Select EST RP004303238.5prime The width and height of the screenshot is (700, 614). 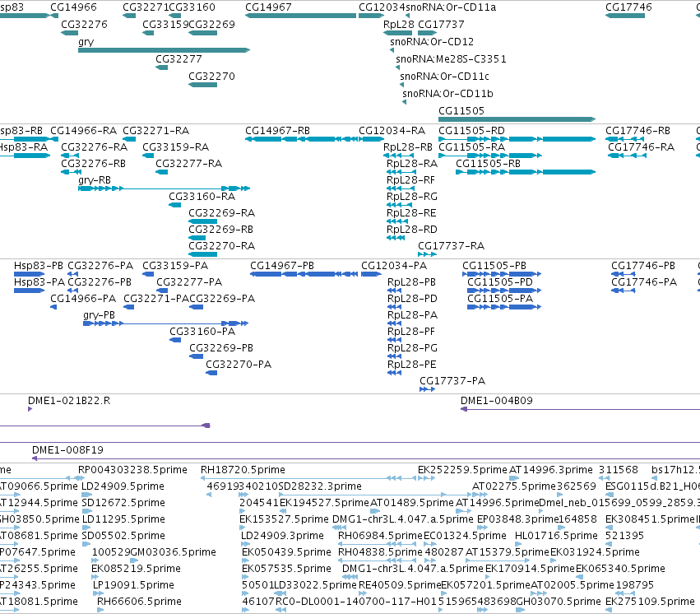coord(132,470)
